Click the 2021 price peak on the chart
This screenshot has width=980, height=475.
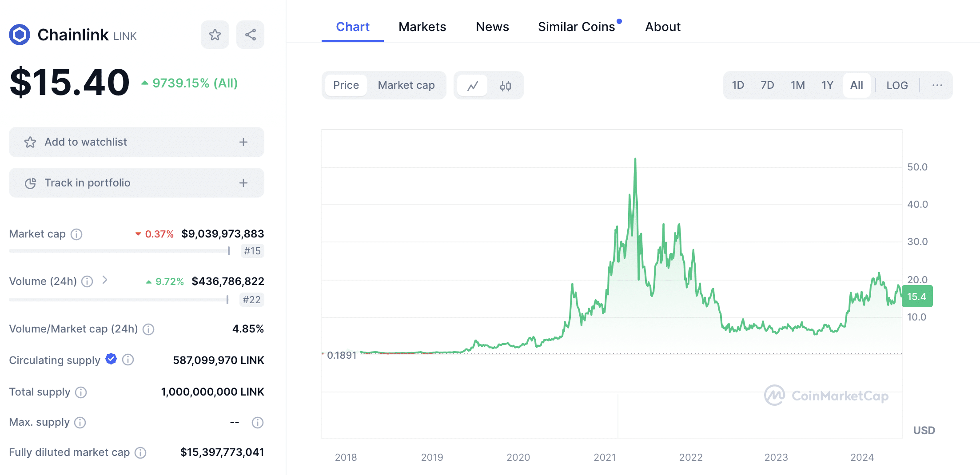(x=635, y=159)
